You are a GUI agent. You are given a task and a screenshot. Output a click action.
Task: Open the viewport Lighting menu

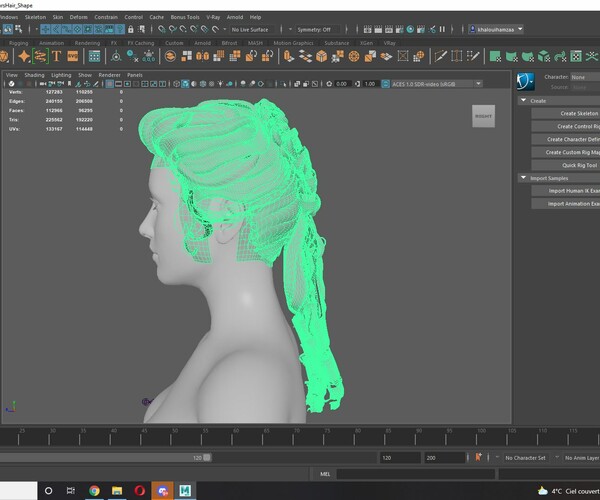[x=61, y=75]
